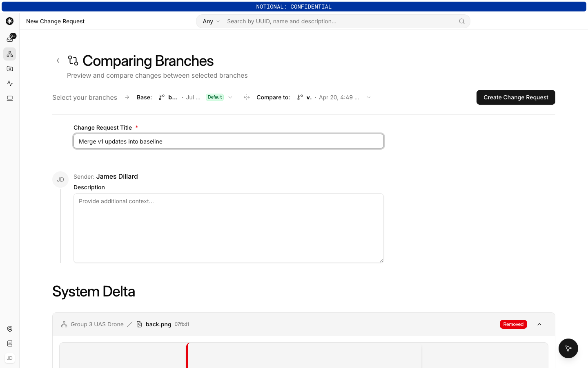The width and height of the screenshot is (588, 368).
Task: Click the search magnifier icon
Action: pos(462,21)
